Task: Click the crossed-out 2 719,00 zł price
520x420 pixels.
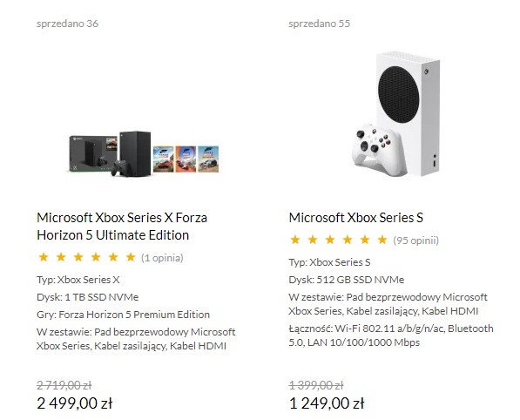Action: pyautogui.click(x=64, y=385)
